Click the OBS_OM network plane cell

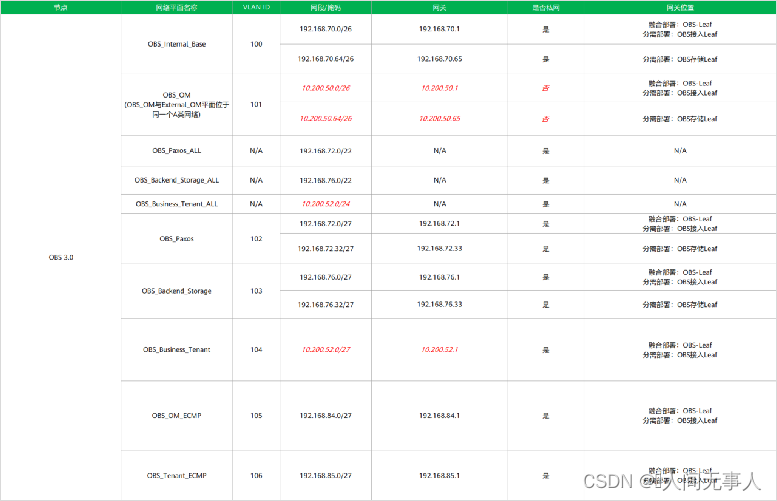click(177, 105)
